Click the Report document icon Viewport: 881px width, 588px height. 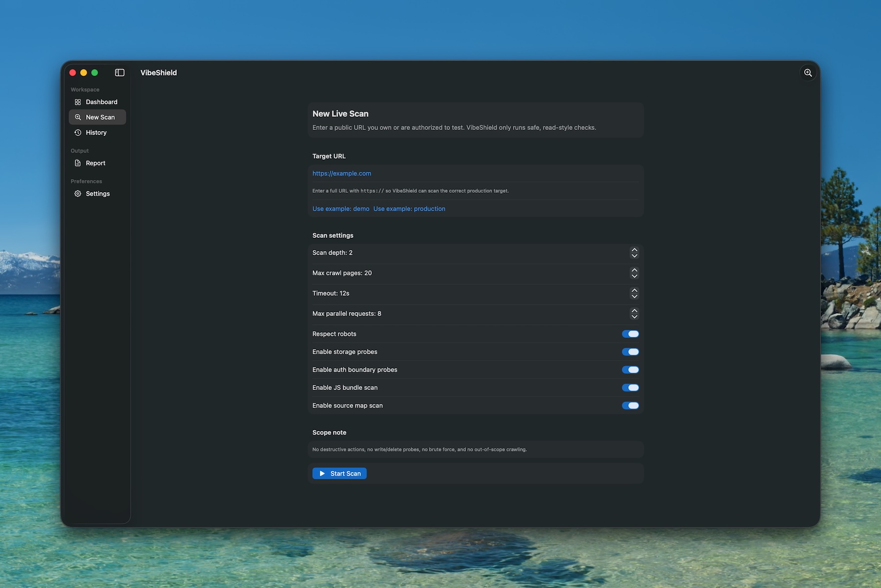point(78,163)
